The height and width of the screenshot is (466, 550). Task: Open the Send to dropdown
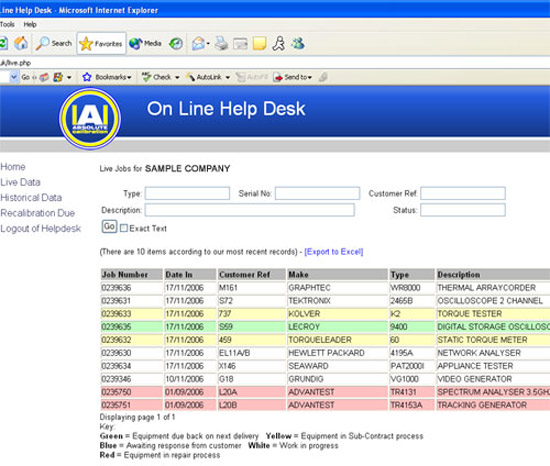(293, 77)
